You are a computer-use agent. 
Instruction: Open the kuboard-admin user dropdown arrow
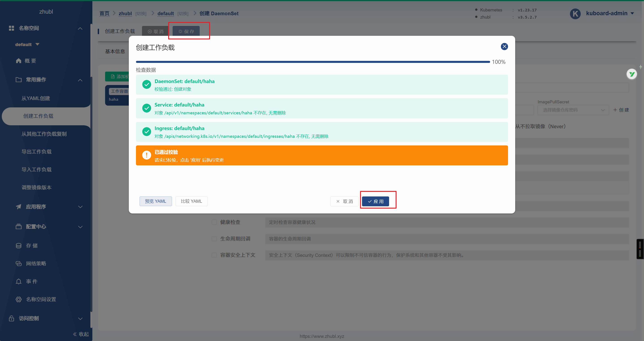[x=632, y=13]
